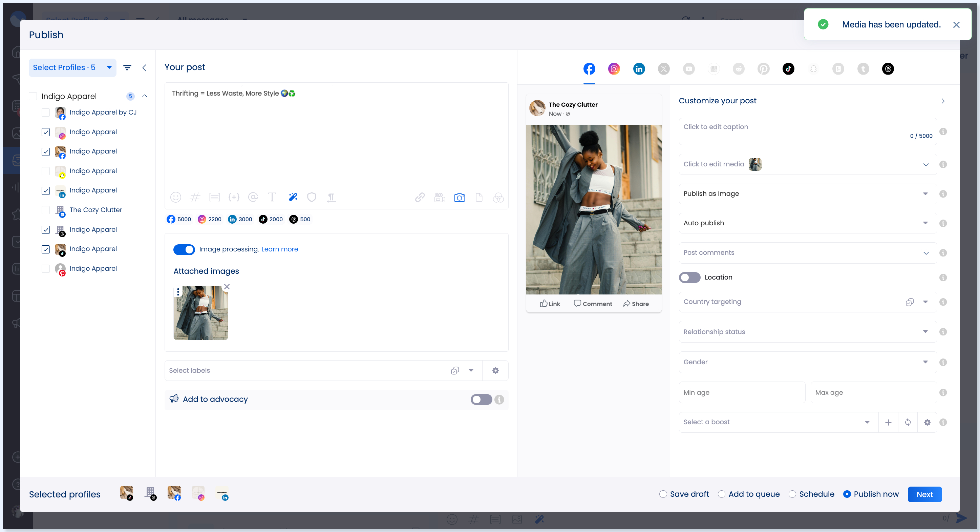Open the three-dot menu on attached image
The height and width of the screenshot is (532, 980).
tap(178, 292)
